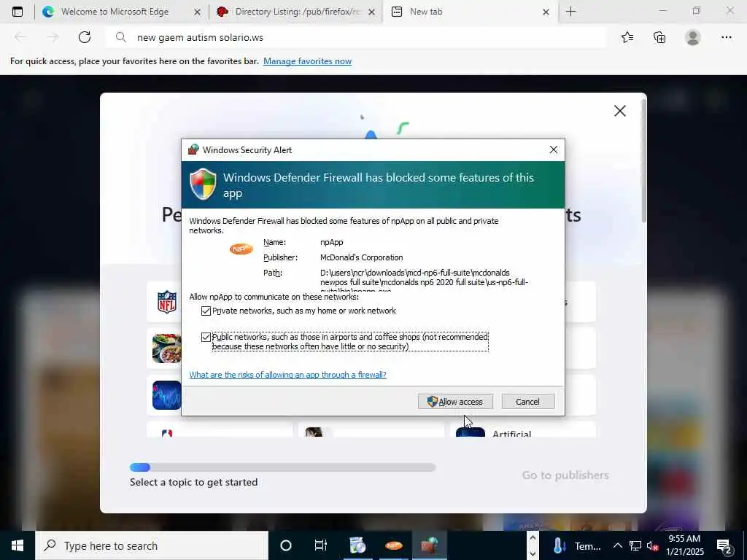Open clock showing 9:55 AM
Screen dimensions: 747x560
tap(684, 545)
